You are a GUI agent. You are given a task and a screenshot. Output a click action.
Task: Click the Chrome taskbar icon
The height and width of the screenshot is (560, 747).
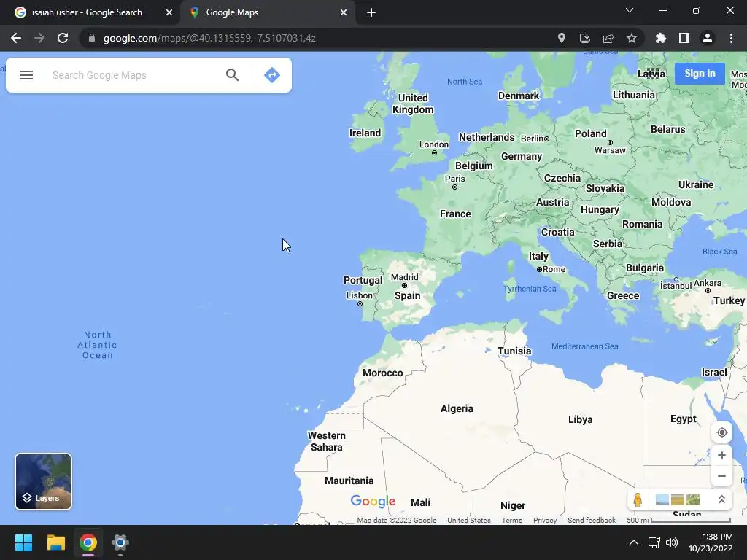[x=88, y=542]
